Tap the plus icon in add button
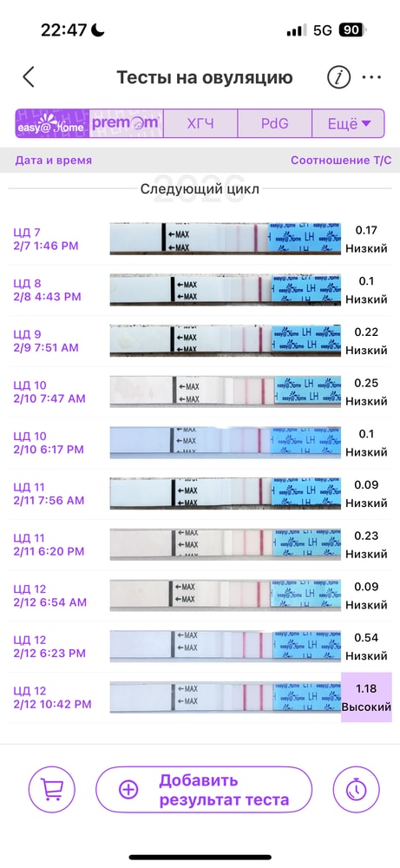Image resolution: width=400 pixels, height=868 pixels. click(x=128, y=789)
